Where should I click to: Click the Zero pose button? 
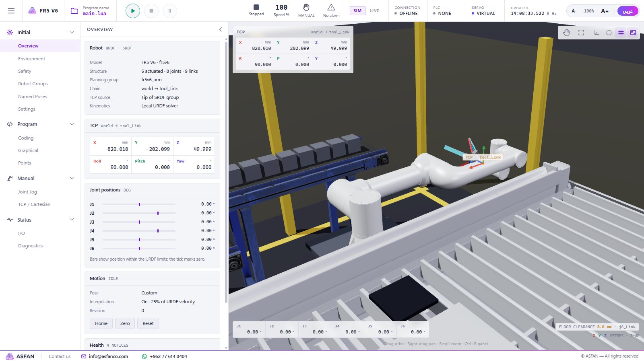tap(125, 323)
